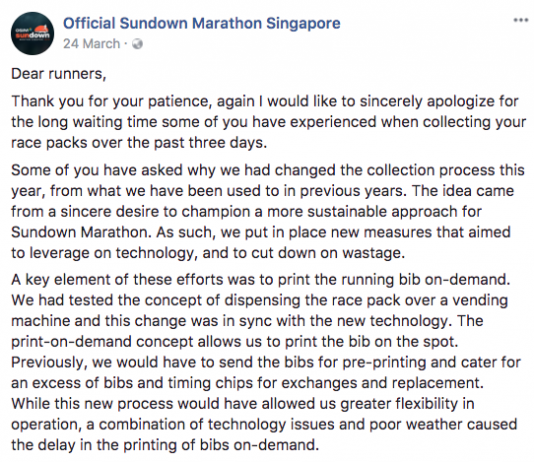Image resolution: width=534 pixels, height=462 pixels.
Task: Click the 'timing chips for exchanges' phrase
Action: pos(262,383)
